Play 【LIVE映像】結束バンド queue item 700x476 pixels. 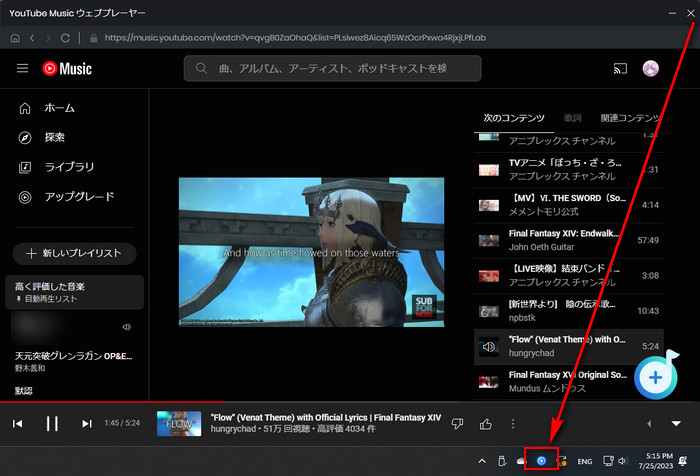569,276
